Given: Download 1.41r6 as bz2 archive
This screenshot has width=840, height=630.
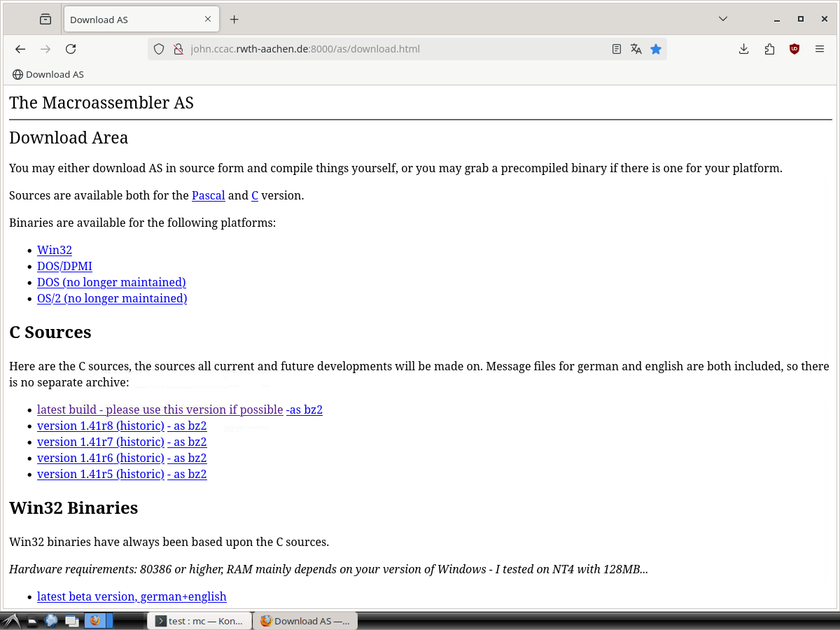Looking at the screenshot, I should 187,458.
